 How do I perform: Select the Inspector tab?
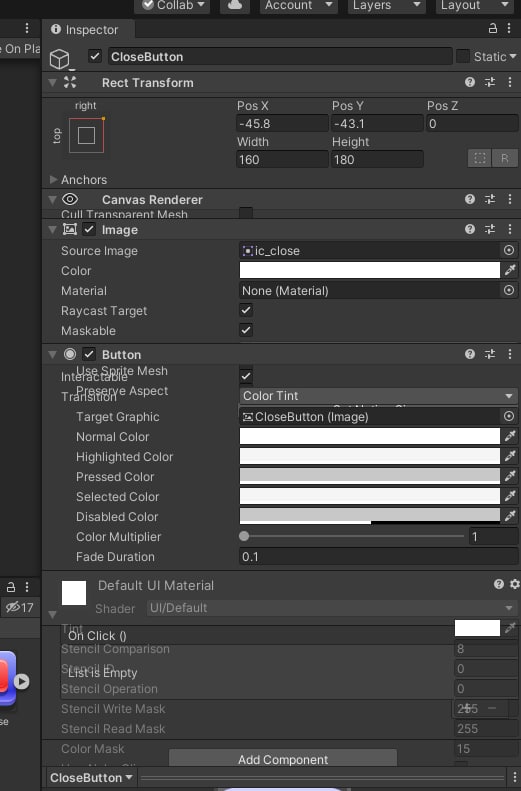point(85,30)
